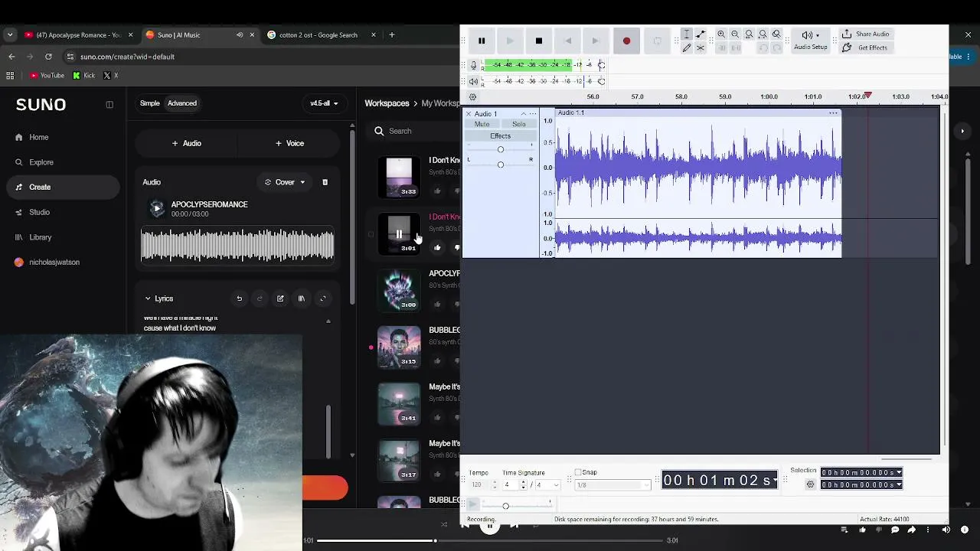Click the Share Audio button
Viewport: 980px width, 551px height.
point(865,34)
